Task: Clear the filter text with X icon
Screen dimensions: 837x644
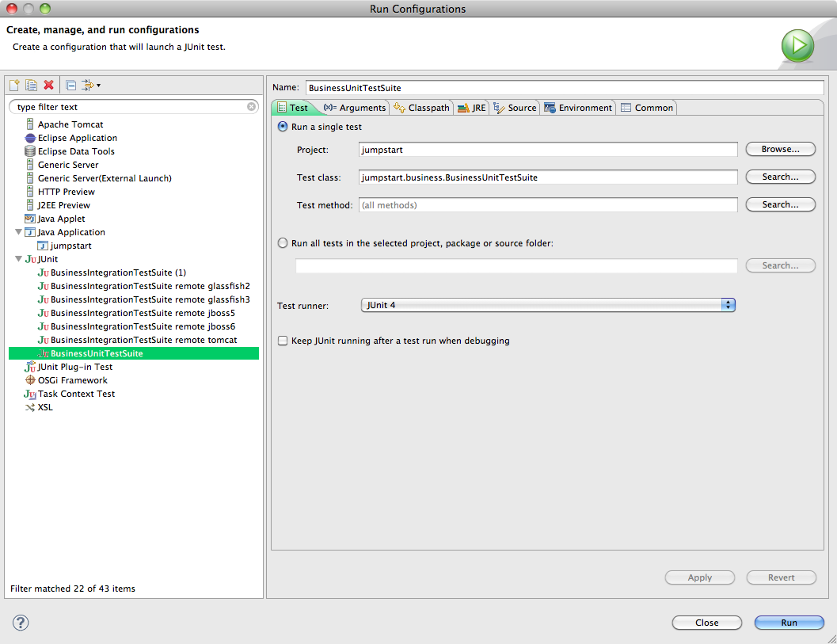Action: 252,107
